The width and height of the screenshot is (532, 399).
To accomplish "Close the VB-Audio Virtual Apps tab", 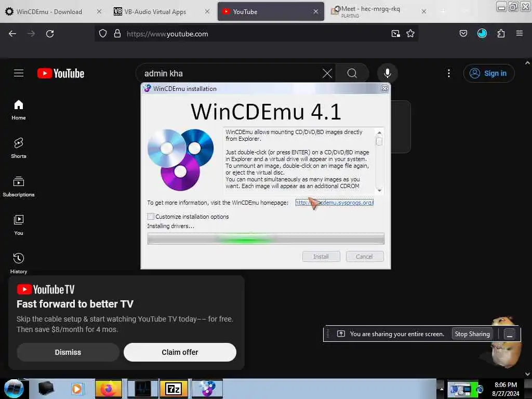I will tap(207, 11).
